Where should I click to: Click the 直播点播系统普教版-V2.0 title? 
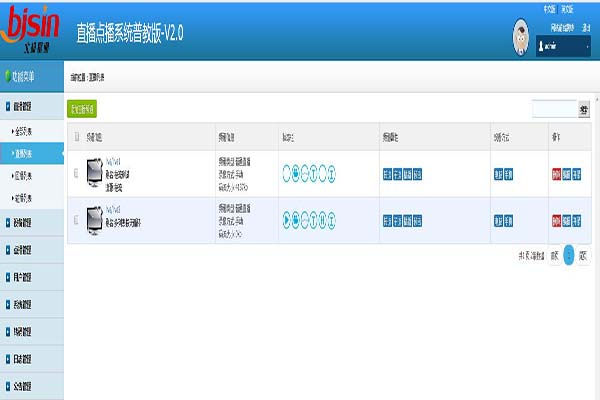(x=130, y=33)
